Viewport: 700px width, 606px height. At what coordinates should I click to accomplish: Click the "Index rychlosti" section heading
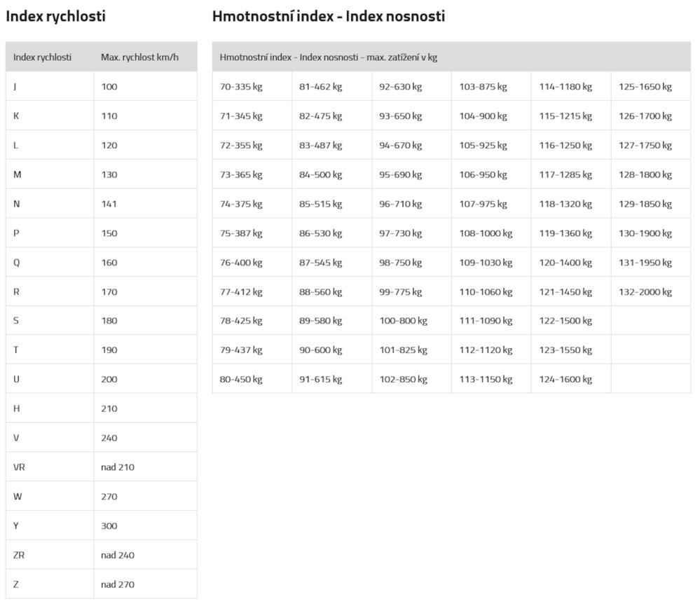[56, 16]
